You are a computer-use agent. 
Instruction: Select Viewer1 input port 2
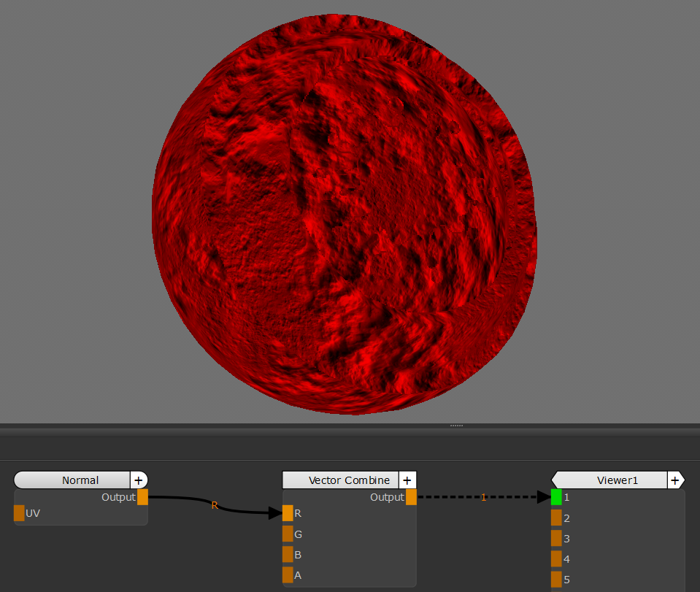click(556, 518)
